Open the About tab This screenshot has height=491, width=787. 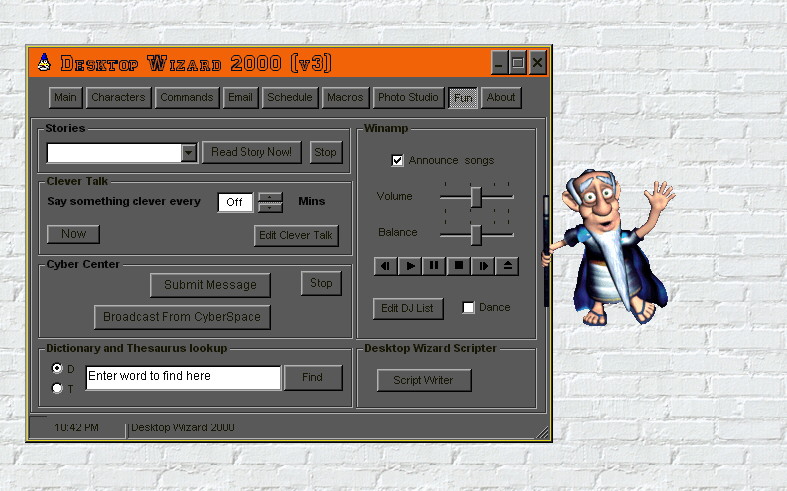click(501, 97)
